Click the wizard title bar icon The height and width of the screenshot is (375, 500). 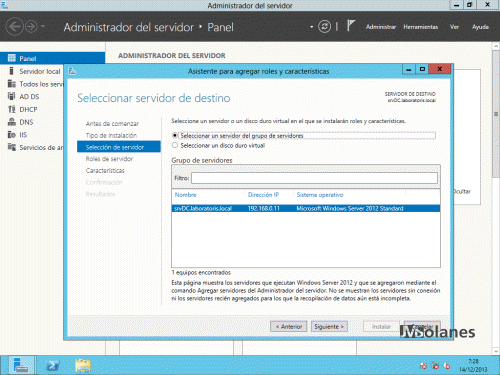72,71
